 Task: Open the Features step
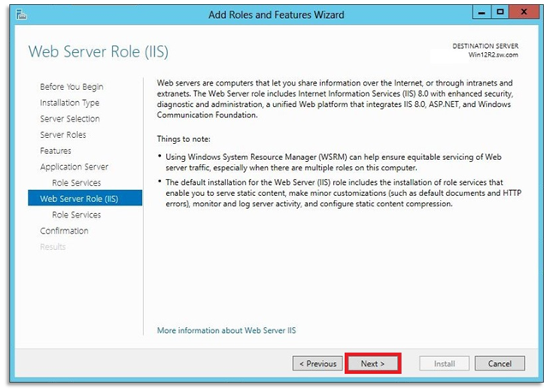click(x=56, y=151)
